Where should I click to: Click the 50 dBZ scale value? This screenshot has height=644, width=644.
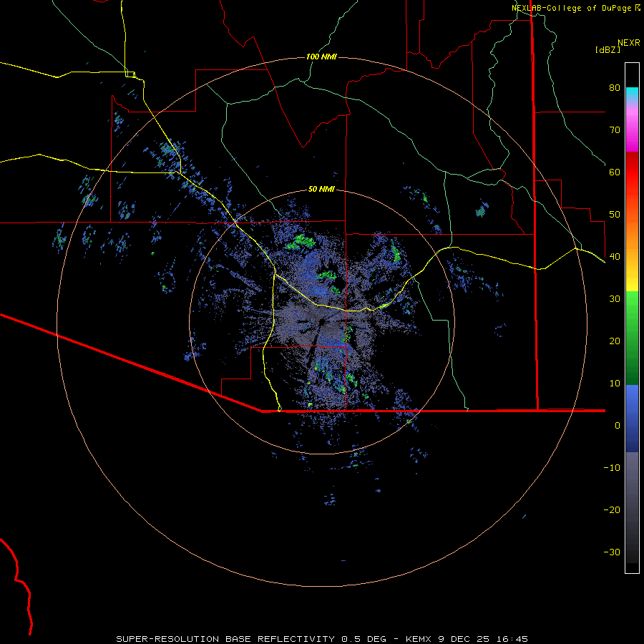[x=615, y=215]
